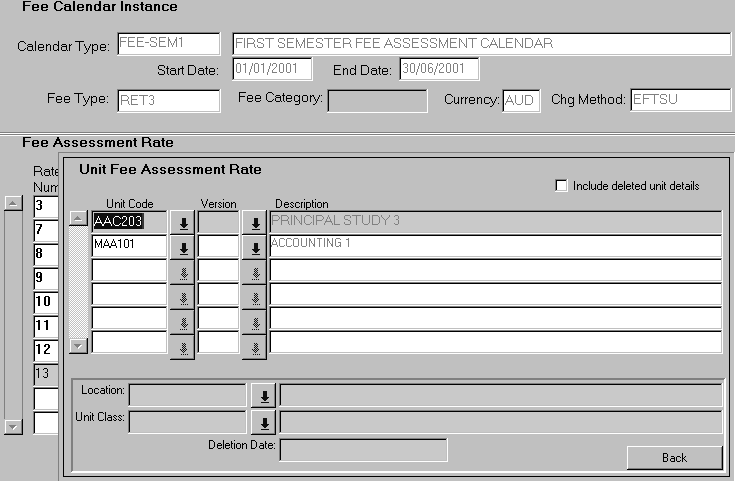Open version lookup for AAC203 row

(x=255, y=223)
